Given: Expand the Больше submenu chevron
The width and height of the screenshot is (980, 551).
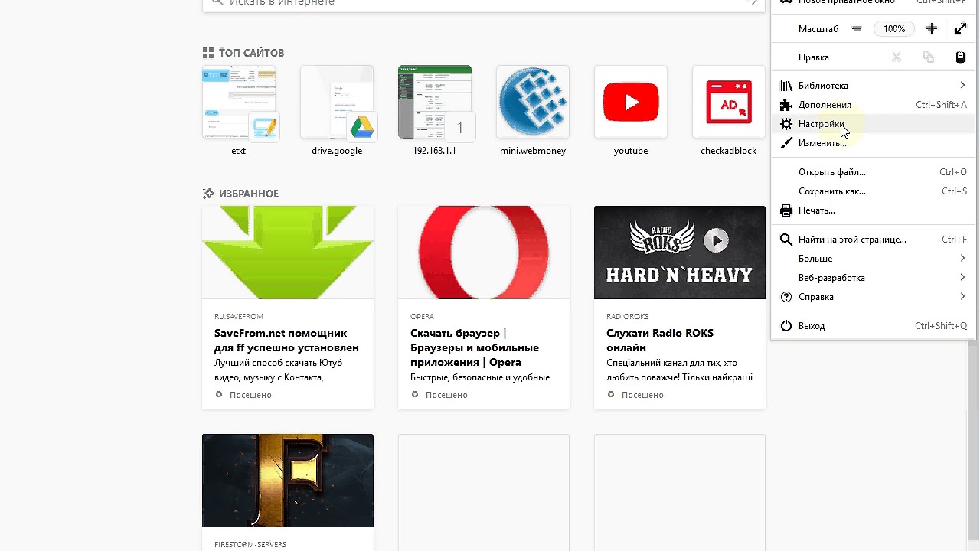Looking at the screenshot, I should [962, 259].
